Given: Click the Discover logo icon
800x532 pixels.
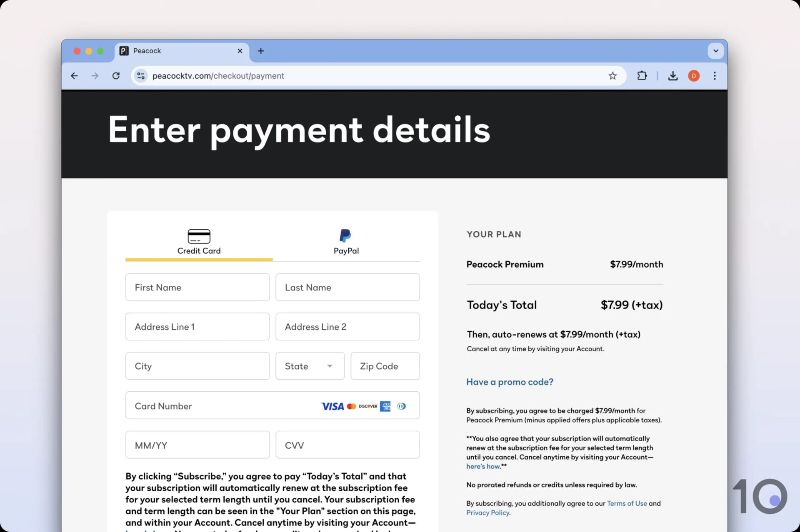Looking at the screenshot, I should (368, 406).
